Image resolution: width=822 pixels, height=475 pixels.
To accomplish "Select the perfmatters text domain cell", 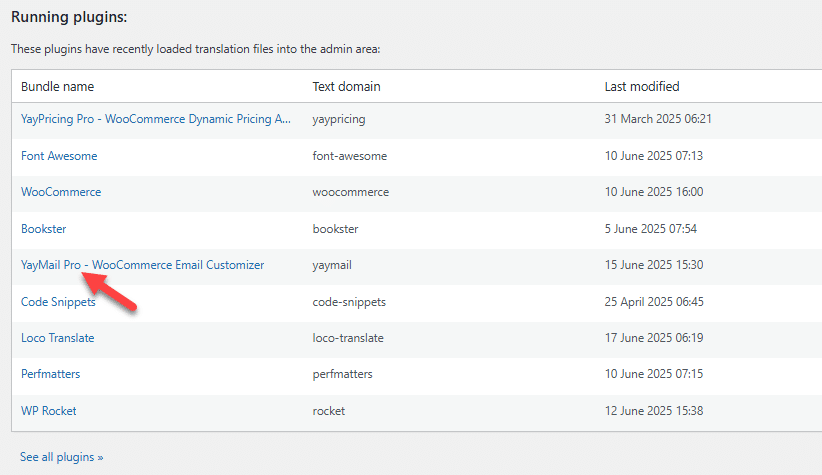I will [342, 374].
